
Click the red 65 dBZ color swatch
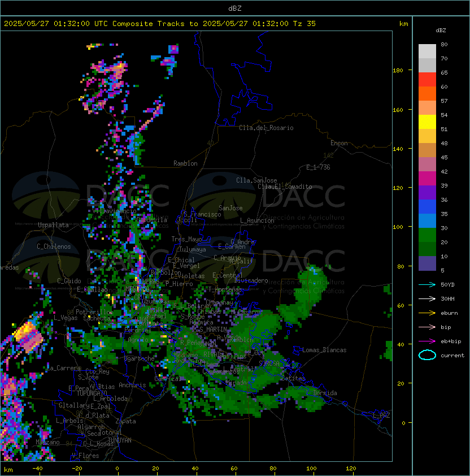(427, 80)
